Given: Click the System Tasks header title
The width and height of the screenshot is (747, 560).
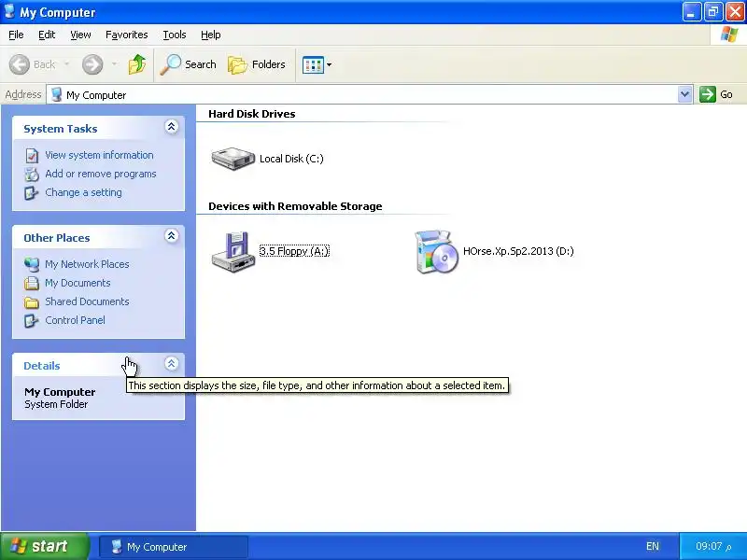Looking at the screenshot, I should (x=61, y=129).
